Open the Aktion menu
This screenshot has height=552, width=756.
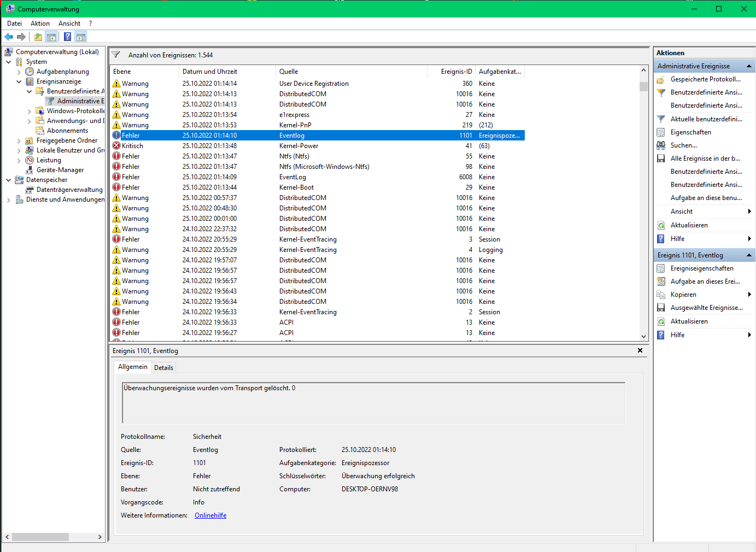(x=40, y=24)
